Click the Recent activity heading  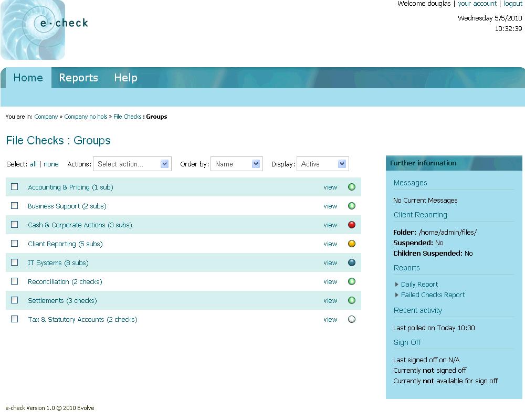[418, 310]
